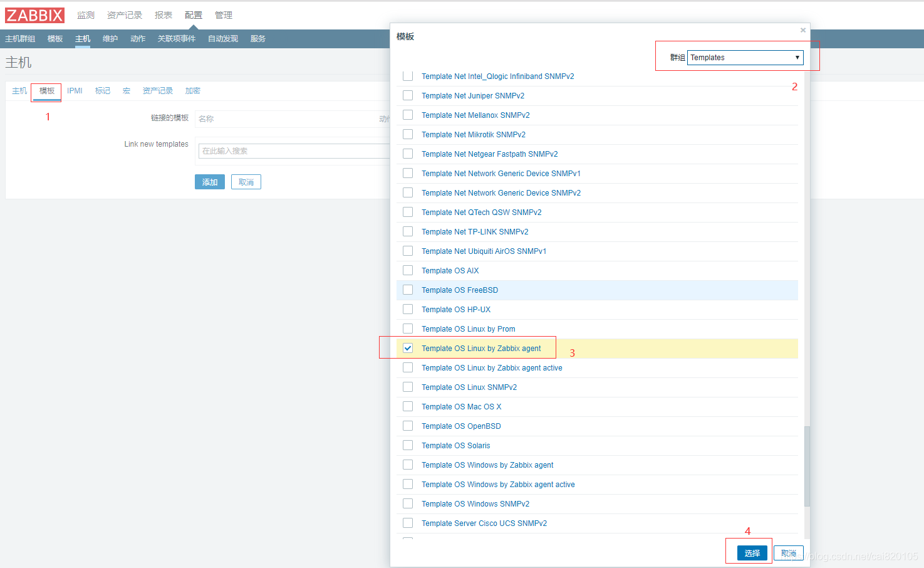The height and width of the screenshot is (568, 924).
Task: Go to 关联项事件 submenu item
Action: click(177, 39)
